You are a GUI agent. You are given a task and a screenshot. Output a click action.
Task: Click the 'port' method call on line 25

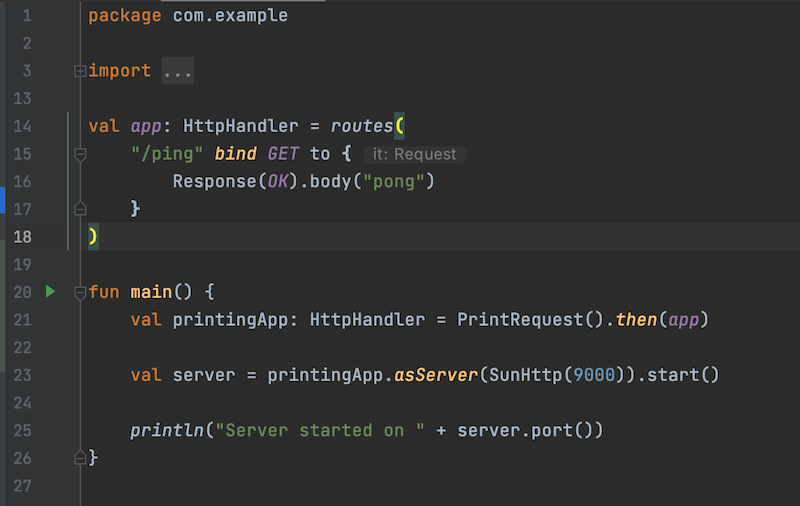point(552,431)
